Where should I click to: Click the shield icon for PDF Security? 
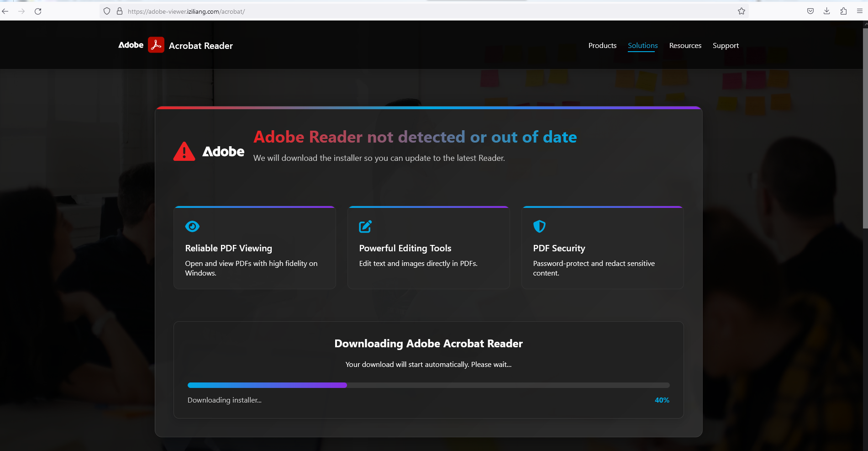(539, 226)
